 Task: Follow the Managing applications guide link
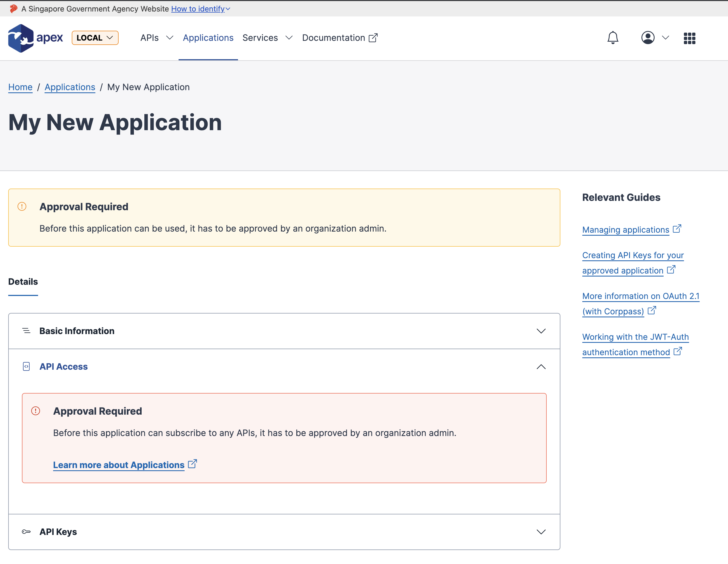click(x=625, y=230)
